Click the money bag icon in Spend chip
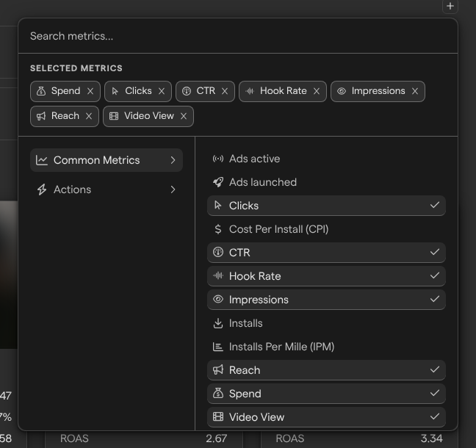Viewport: 476px width, 448px height. [41, 91]
